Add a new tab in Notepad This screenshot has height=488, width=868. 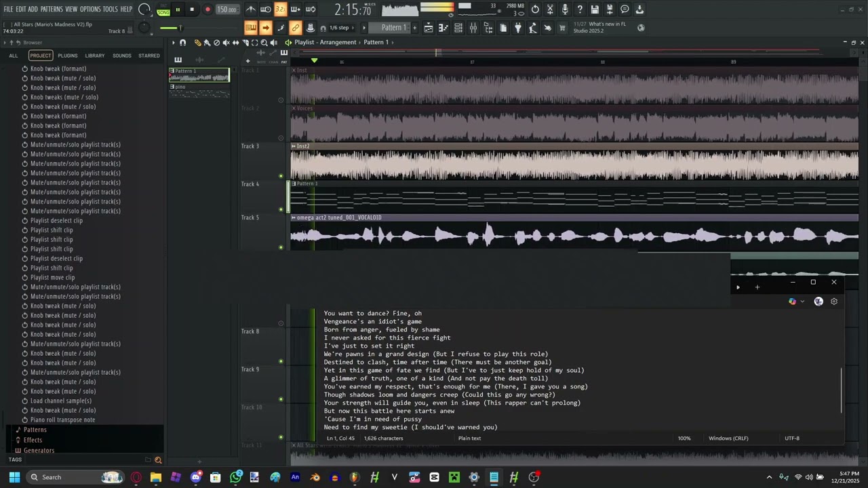pyautogui.click(x=757, y=287)
